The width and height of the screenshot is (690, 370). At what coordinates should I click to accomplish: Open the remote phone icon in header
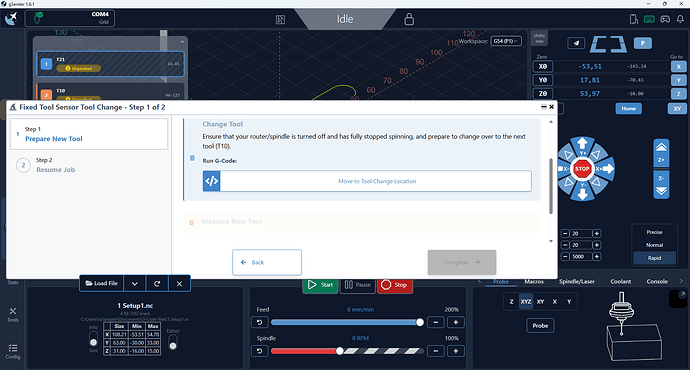[x=634, y=19]
